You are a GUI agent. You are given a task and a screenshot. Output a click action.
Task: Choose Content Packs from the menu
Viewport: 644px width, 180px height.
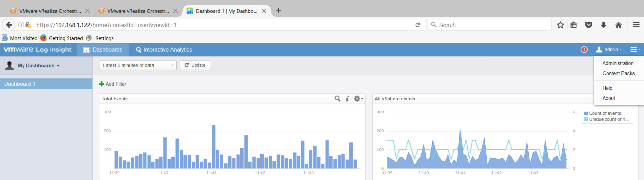619,73
